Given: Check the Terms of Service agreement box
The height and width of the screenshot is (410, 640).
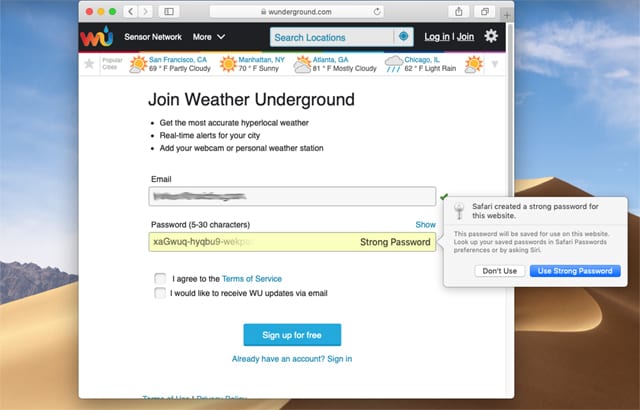Looking at the screenshot, I should [x=160, y=279].
